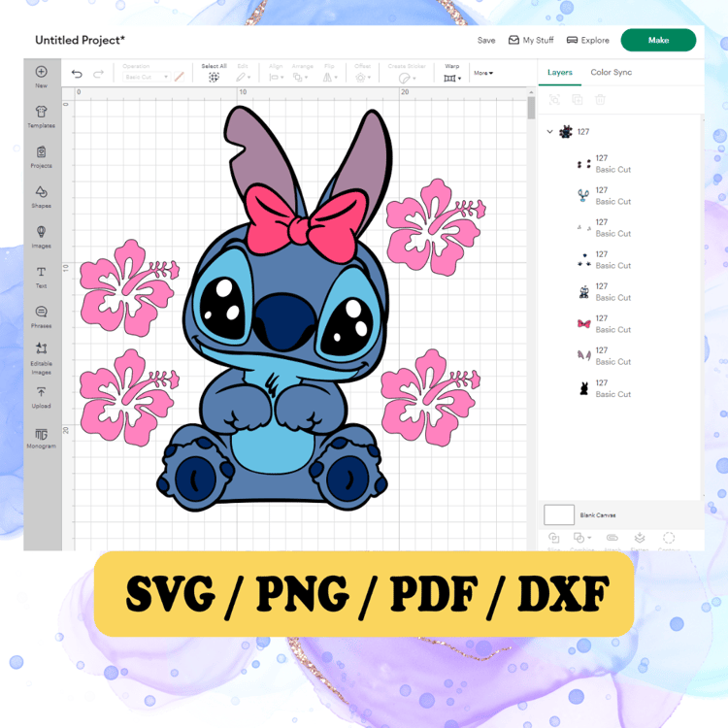This screenshot has width=728, height=728.
Task: Click the Delete layer trash icon
Action: coord(600,99)
